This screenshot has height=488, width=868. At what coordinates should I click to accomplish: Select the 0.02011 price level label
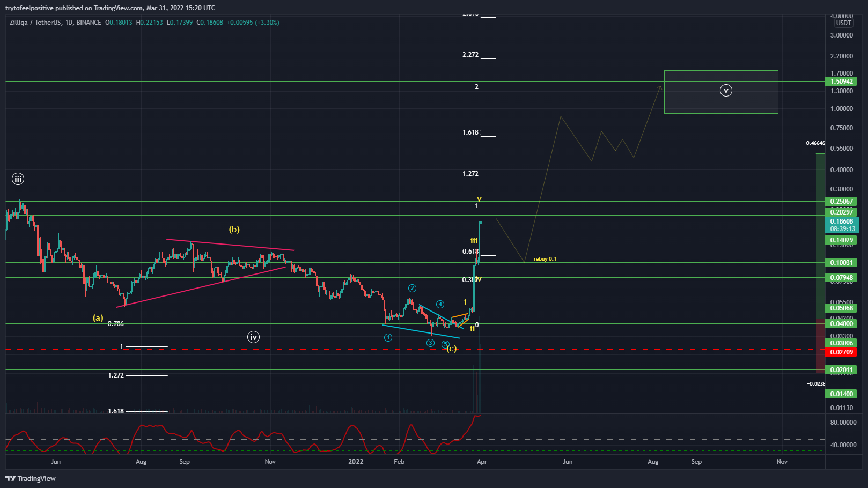tap(841, 370)
